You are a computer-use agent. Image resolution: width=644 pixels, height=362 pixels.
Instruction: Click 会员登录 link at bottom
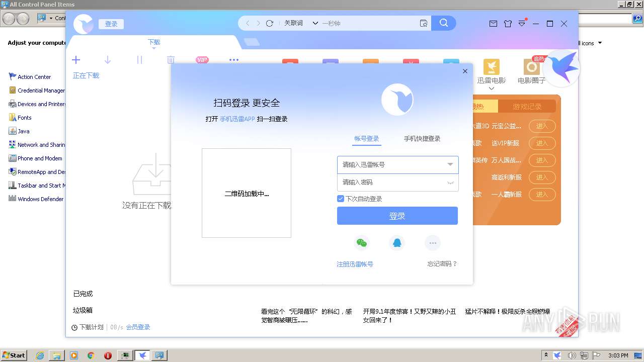point(138,327)
